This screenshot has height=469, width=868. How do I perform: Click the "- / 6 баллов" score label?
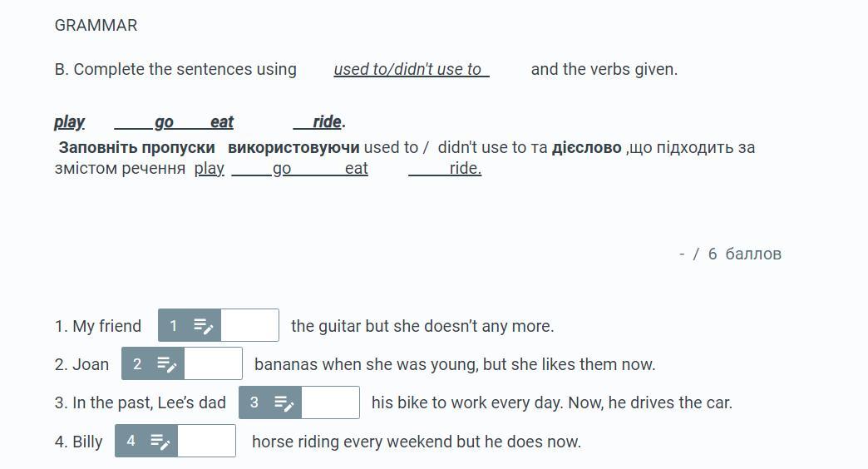pyautogui.click(x=730, y=254)
